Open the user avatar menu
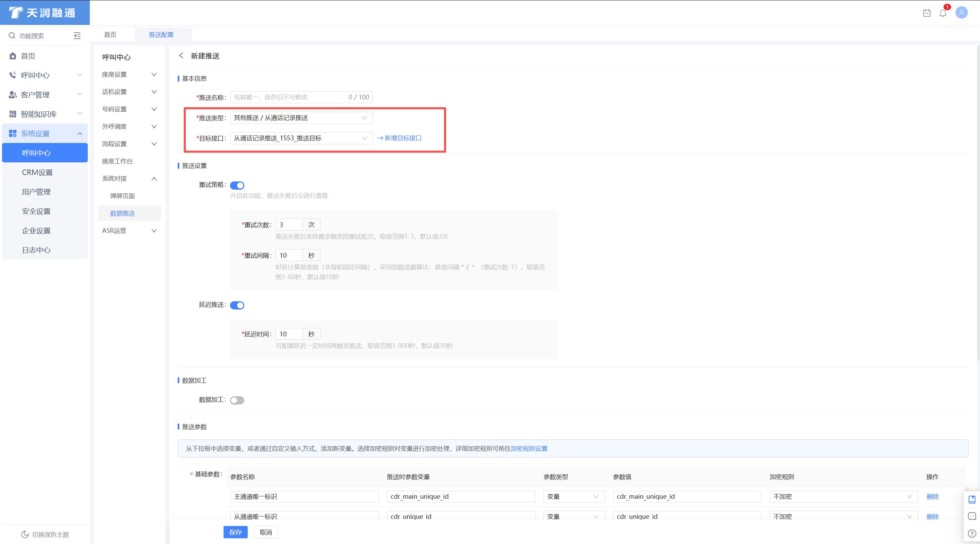The image size is (980, 544). click(x=961, y=13)
